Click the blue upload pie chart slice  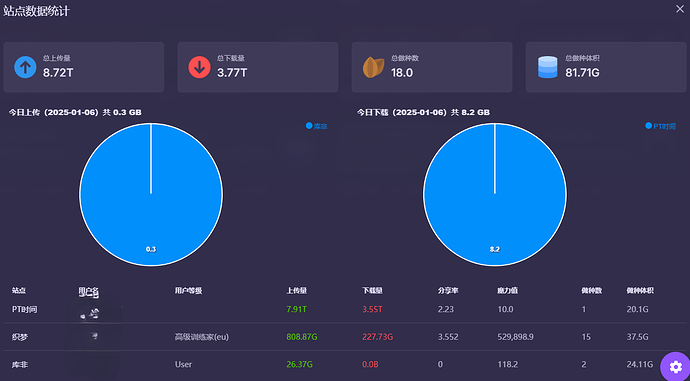coord(151,194)
